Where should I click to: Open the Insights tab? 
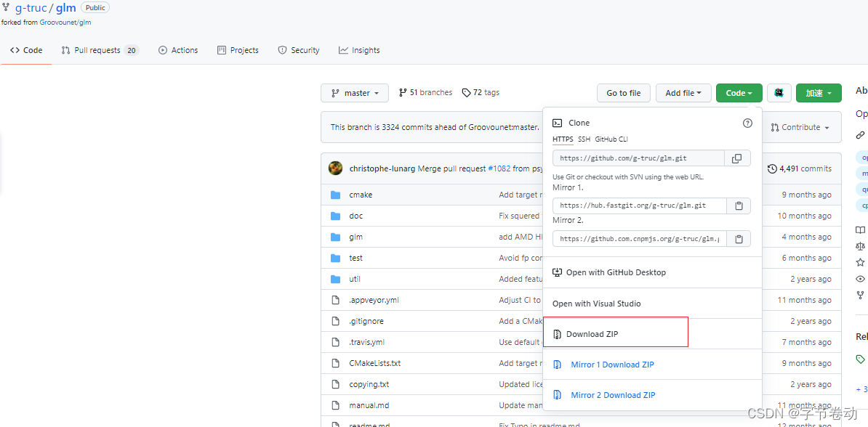(359, 50)
